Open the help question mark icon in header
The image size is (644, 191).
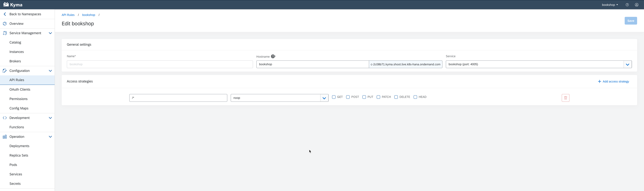(x=627, y=5)
